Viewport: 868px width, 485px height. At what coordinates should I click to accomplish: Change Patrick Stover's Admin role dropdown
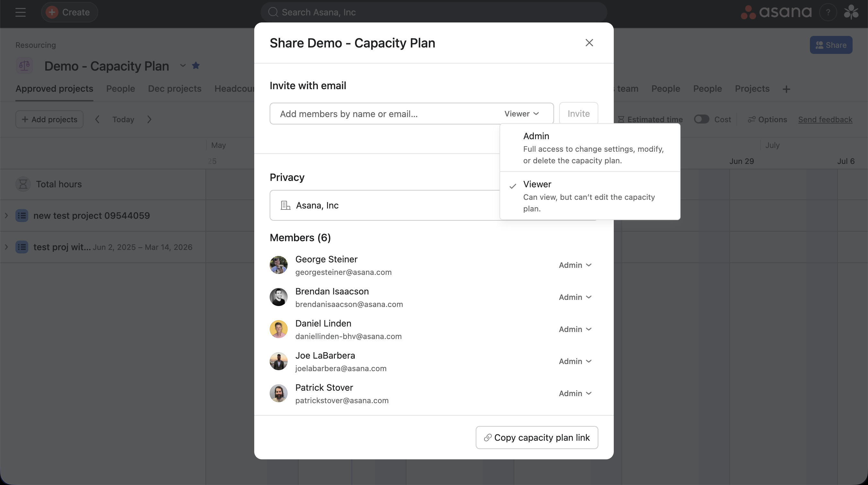point(575,393)
